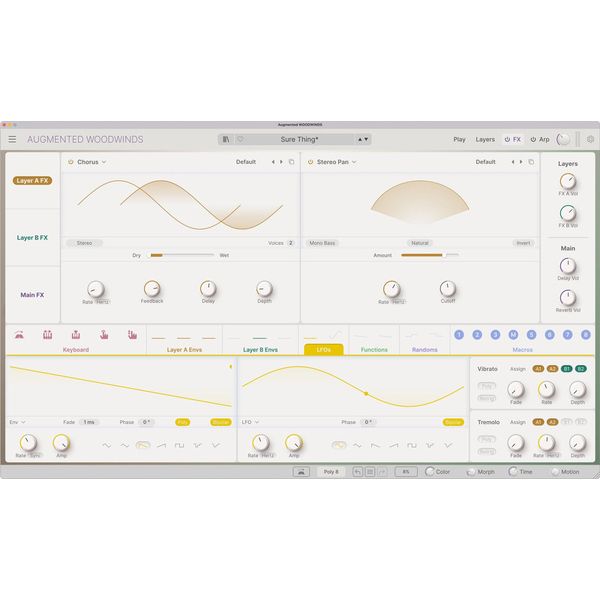Image resolution: width=600 pixels, height=600 pixels.
Task: Toggle Stereo mode on the Chorus
Action: click(x=84, y=243)
